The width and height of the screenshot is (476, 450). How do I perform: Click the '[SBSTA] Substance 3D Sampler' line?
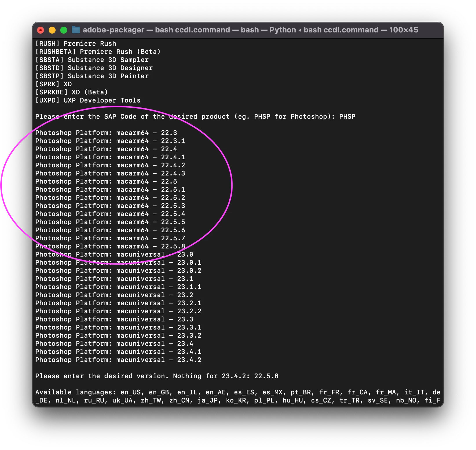(x=92, y=60)
